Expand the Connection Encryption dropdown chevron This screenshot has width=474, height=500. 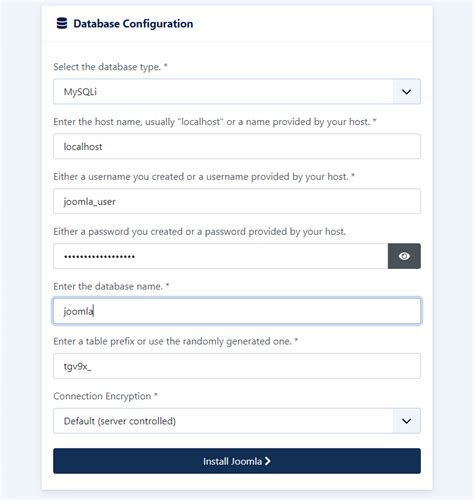[x=406, y=421]
